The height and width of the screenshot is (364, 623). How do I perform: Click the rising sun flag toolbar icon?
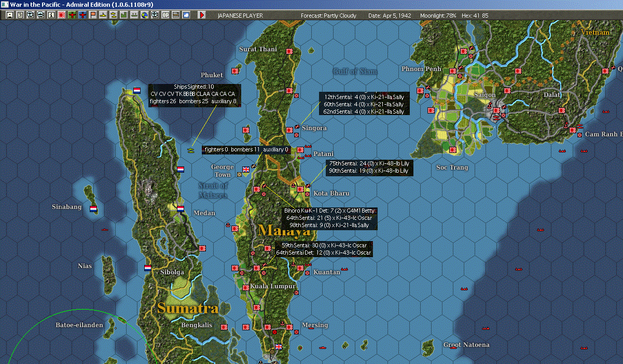click(x=61, y=15)
